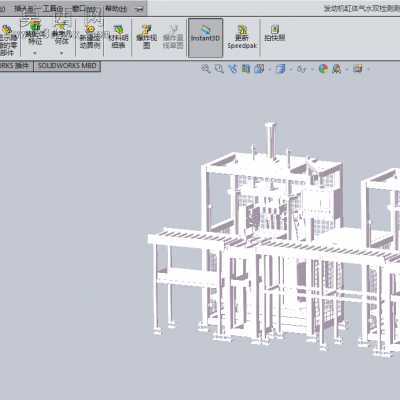Click the Update Speedpak tool

[241, 37]
